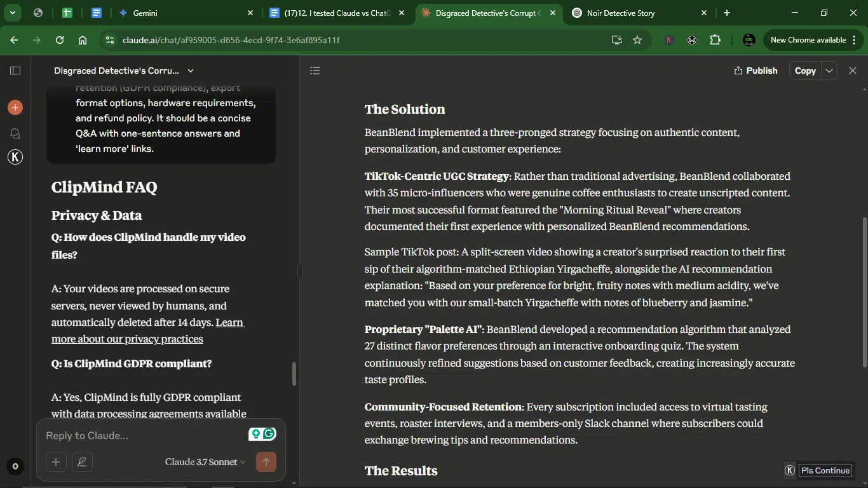Click the ClipMind FAQ heading
Image resolution: width=868 pixels, height=488 pixels.
104,187
